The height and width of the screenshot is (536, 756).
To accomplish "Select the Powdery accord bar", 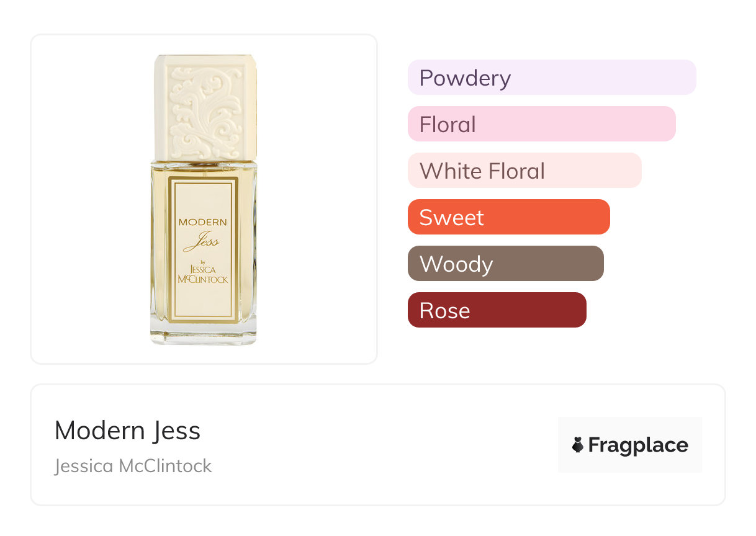I will click(552, 78).
